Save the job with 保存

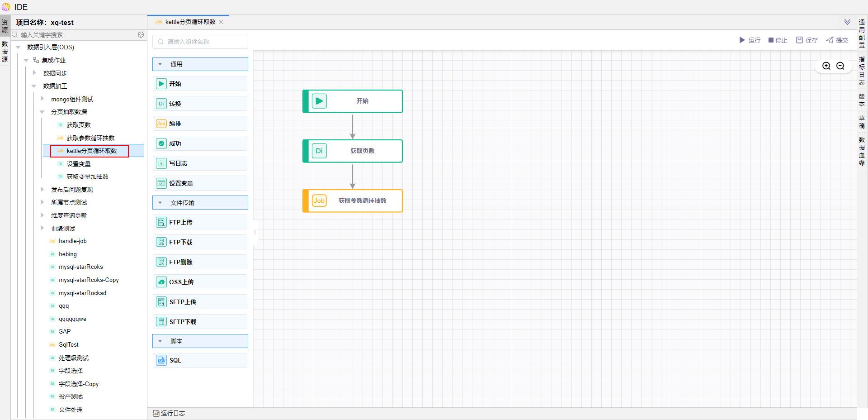coord(807,40)
